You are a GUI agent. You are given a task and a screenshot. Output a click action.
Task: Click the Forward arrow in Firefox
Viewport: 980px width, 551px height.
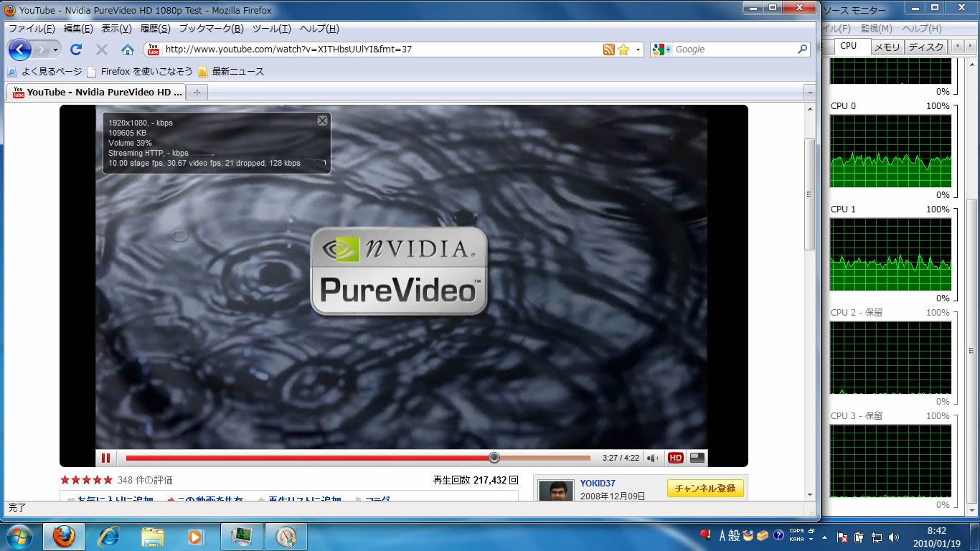coord(41,50)
